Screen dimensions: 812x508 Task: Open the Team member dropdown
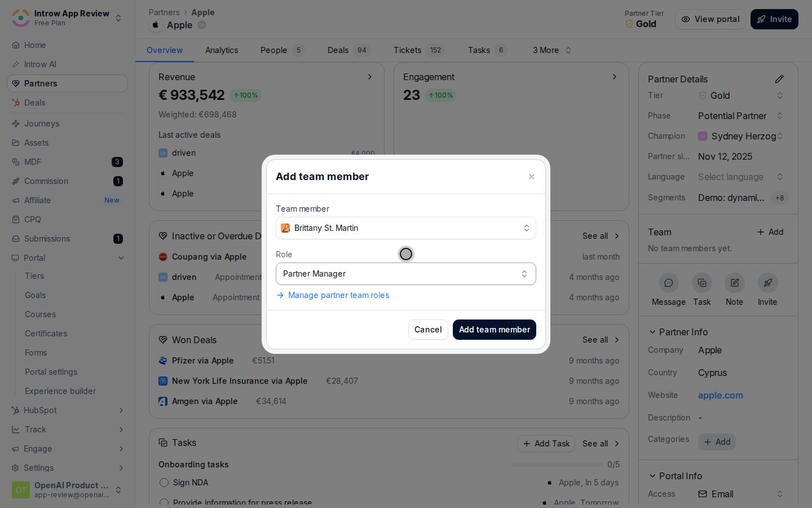[405, 228]
